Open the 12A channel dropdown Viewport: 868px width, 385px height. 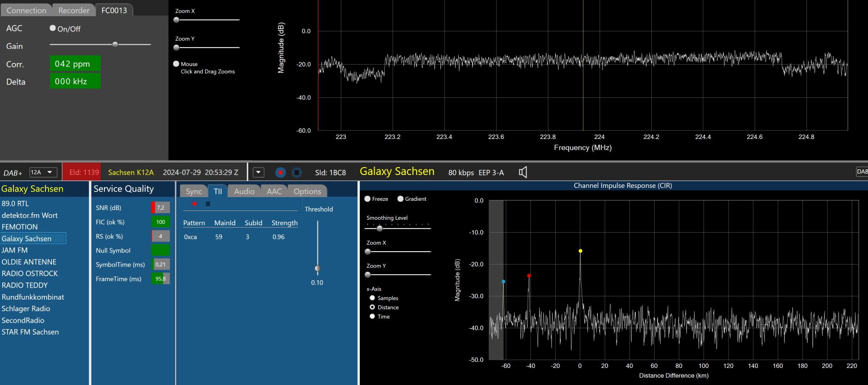(x=43, y=172)
